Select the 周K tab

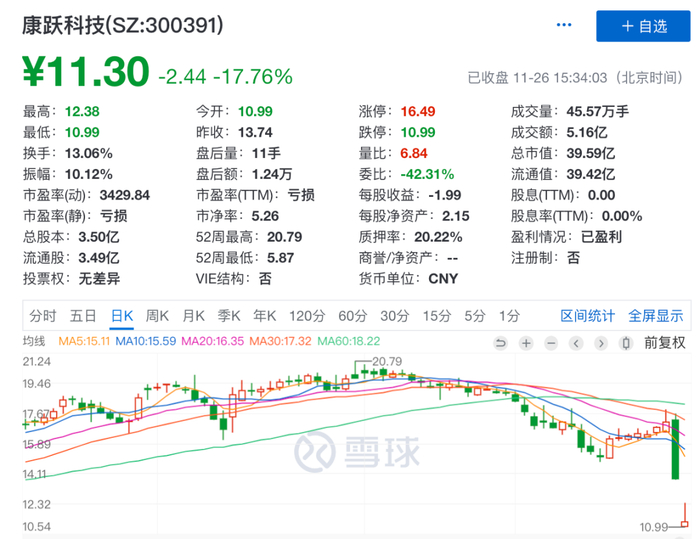(x=157, y=316)
